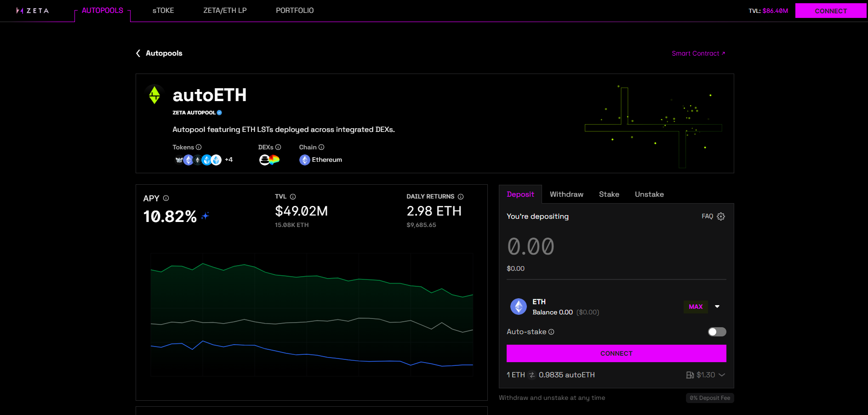Click the swap arrows icon in exchange rate

pos(532,375)
